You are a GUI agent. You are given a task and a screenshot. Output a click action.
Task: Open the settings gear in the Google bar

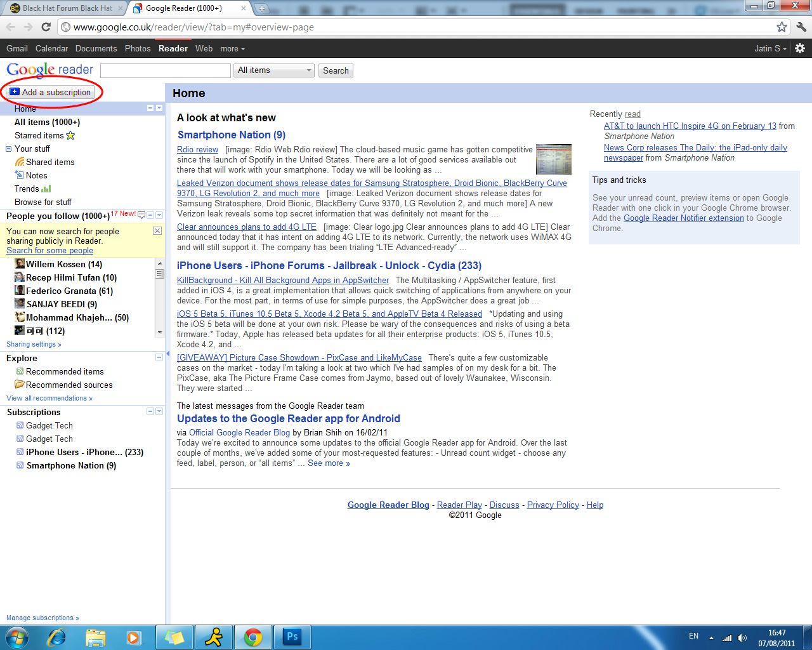pyautogui.click(x=800, y=48)
